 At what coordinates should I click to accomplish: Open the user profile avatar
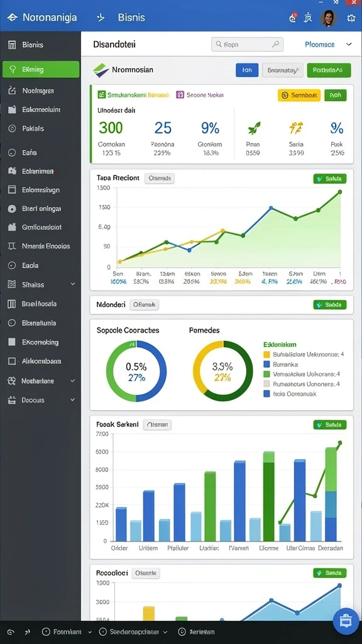[x=329, y=18]
